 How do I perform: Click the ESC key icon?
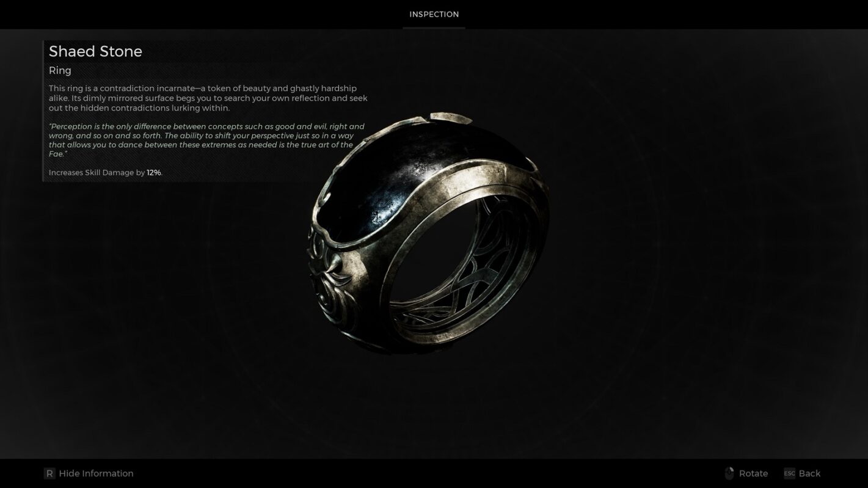(789, 473)
